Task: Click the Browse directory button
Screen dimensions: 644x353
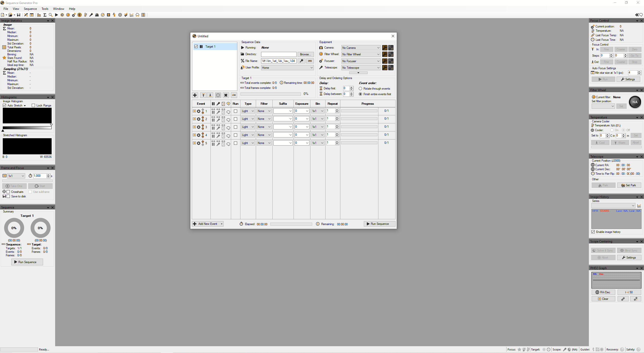Action: (x=305, y=54)
